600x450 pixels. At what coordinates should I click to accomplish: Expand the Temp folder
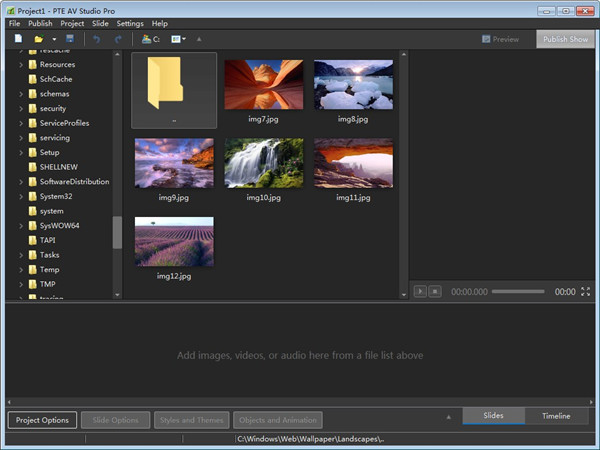click(x=21, y=270)
